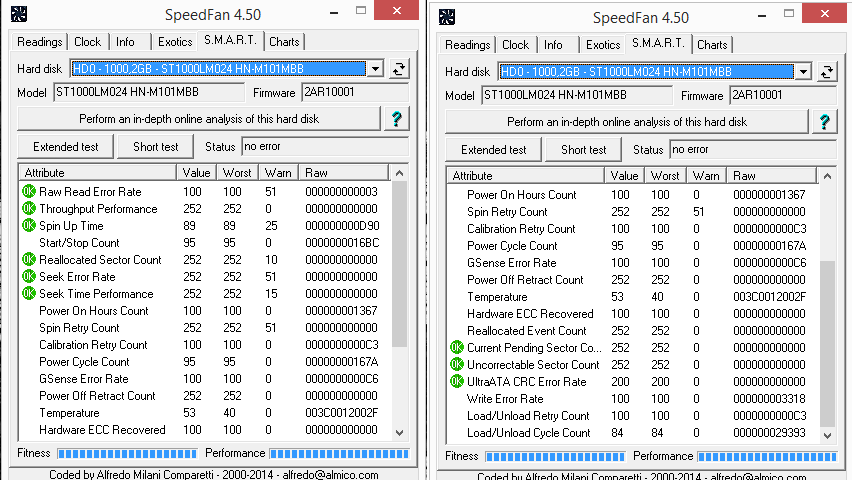Click scroll down arrow in right attribute list
Viewport: 852px width, 480px height.
click(828, 435)
